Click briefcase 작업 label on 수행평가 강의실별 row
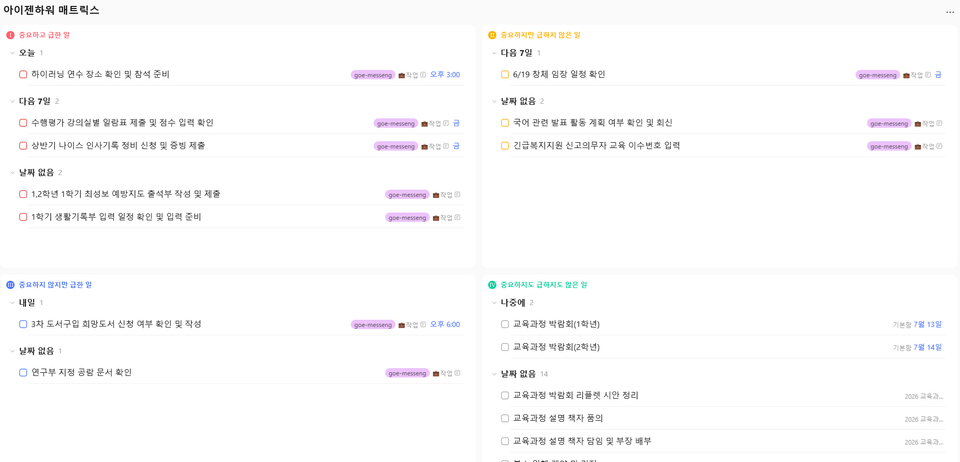Screen dimensions: 960x462 [430, 123]
